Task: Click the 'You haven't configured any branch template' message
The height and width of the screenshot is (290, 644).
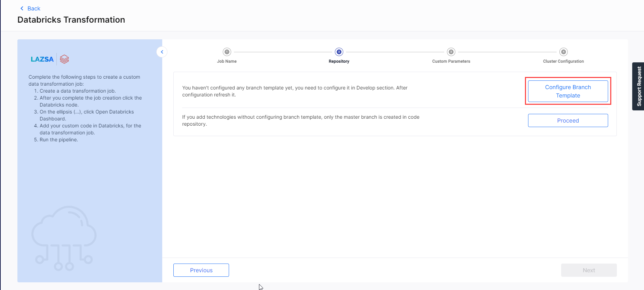Action: click(295, 91)
